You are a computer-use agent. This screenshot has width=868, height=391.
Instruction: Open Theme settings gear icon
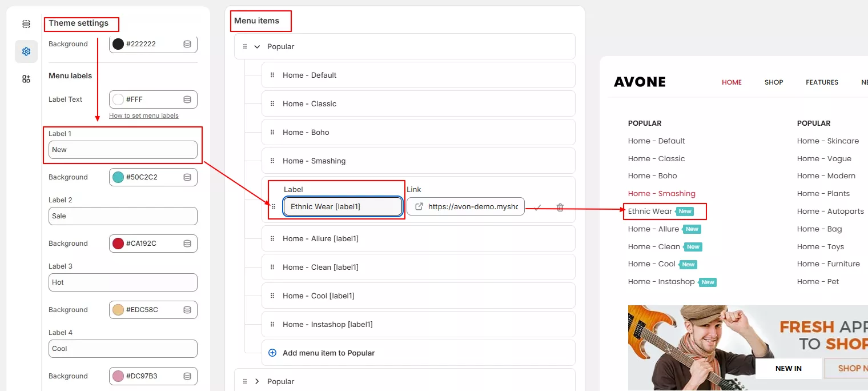26,51
